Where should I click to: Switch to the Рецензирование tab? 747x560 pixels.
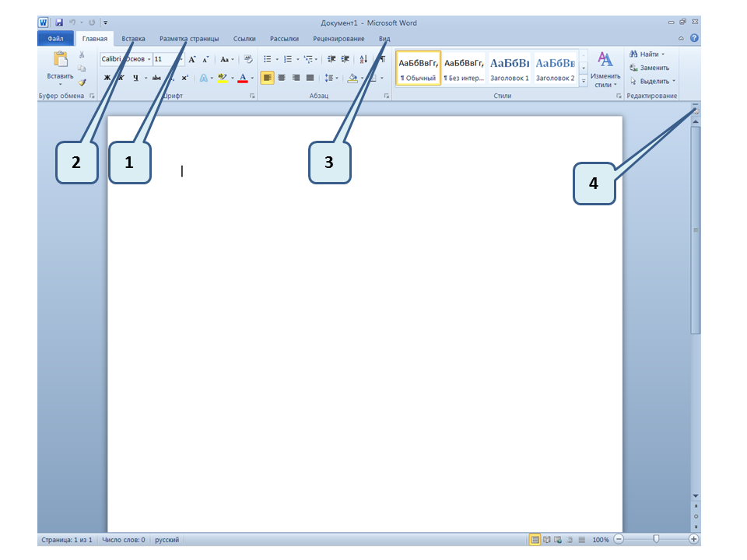[338, 38]
